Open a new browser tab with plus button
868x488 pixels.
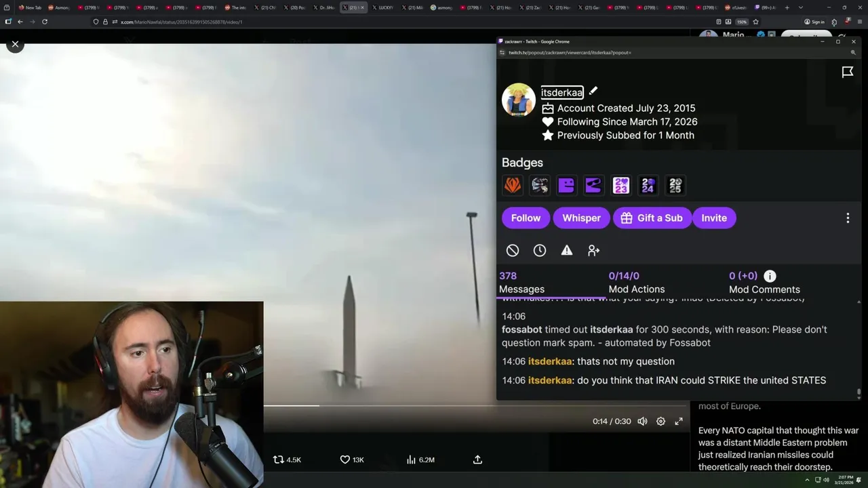pos(787,7)
